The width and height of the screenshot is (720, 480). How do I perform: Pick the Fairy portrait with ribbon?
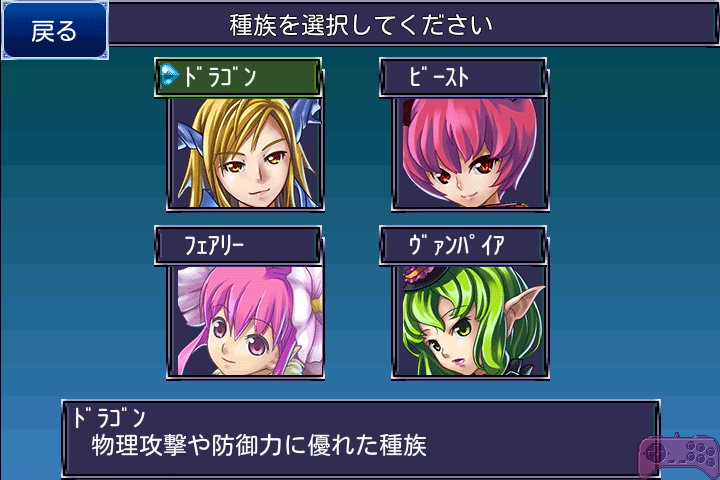tap(245, 322)
